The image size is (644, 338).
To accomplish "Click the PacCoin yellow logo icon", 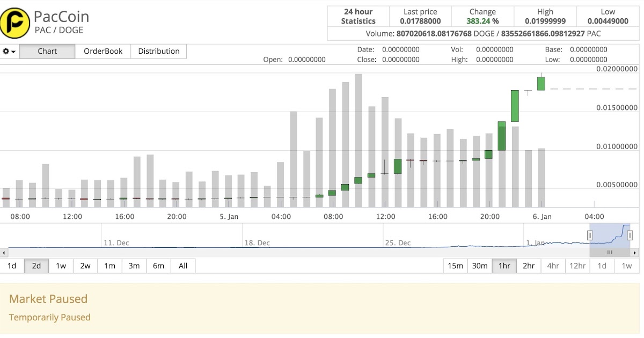I will tap(14, 23).
